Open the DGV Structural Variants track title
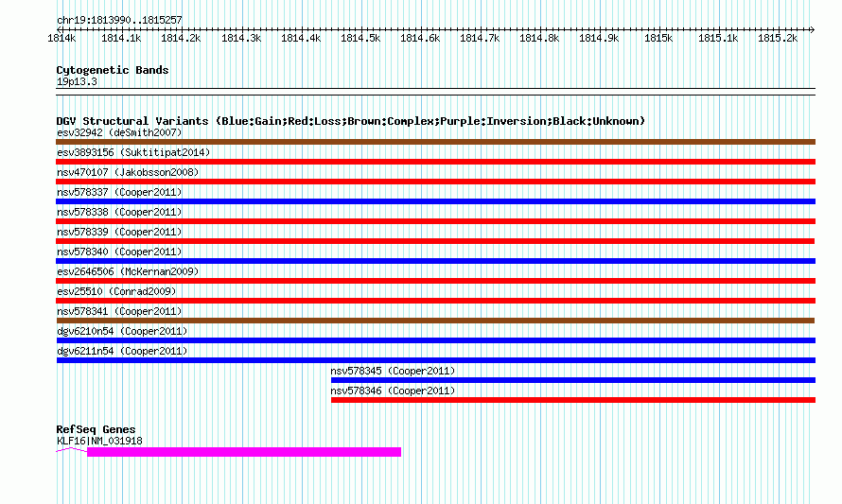 [351, 121]
